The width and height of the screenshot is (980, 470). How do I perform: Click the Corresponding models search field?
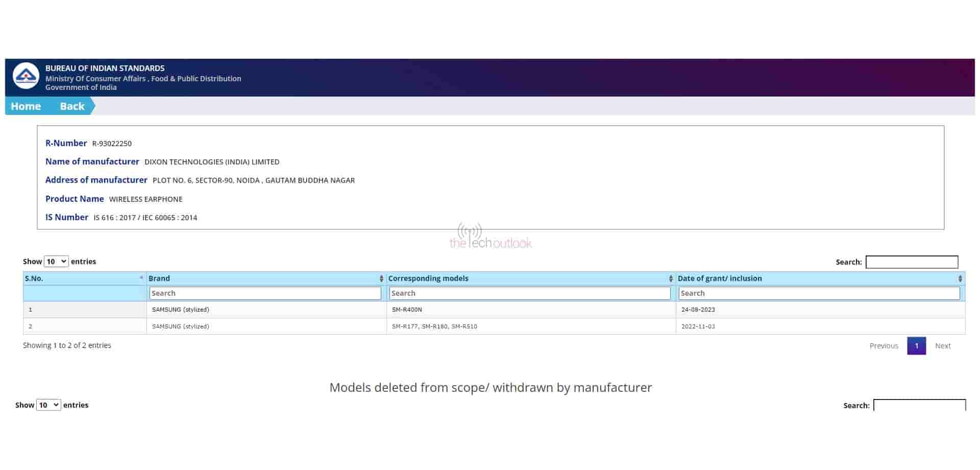[529, 293]
